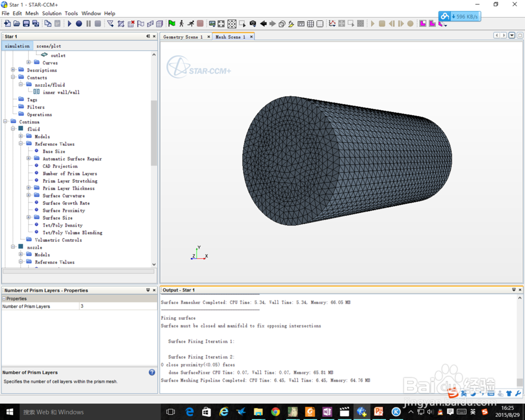Edit the Number of Prism Layers value field

click(118, 306)
